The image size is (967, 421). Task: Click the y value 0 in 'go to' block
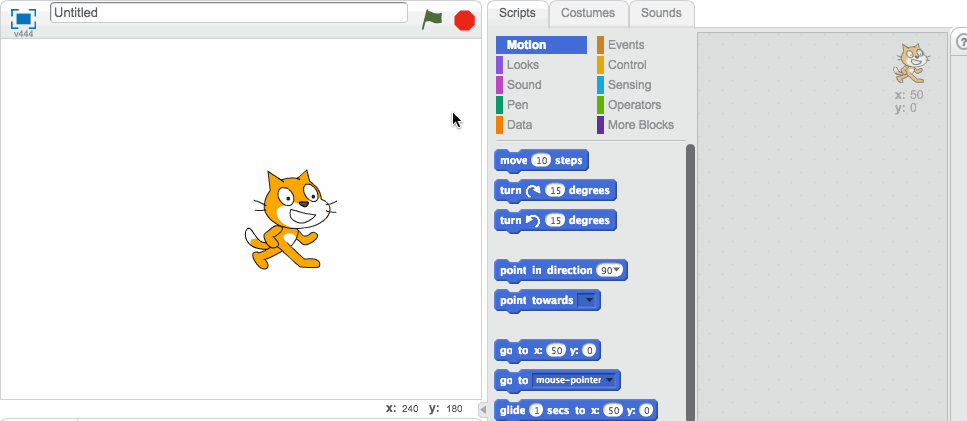pyautogui.click(x=590, y=351)
